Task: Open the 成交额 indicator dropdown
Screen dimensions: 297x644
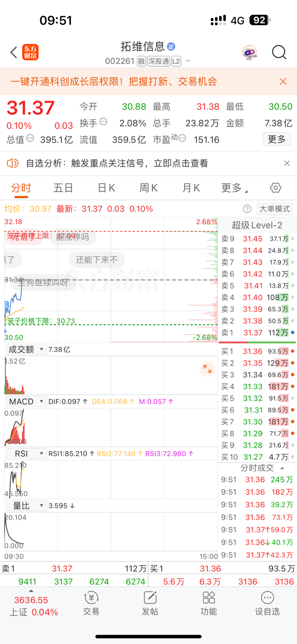Action: click(x=26, y=350)
